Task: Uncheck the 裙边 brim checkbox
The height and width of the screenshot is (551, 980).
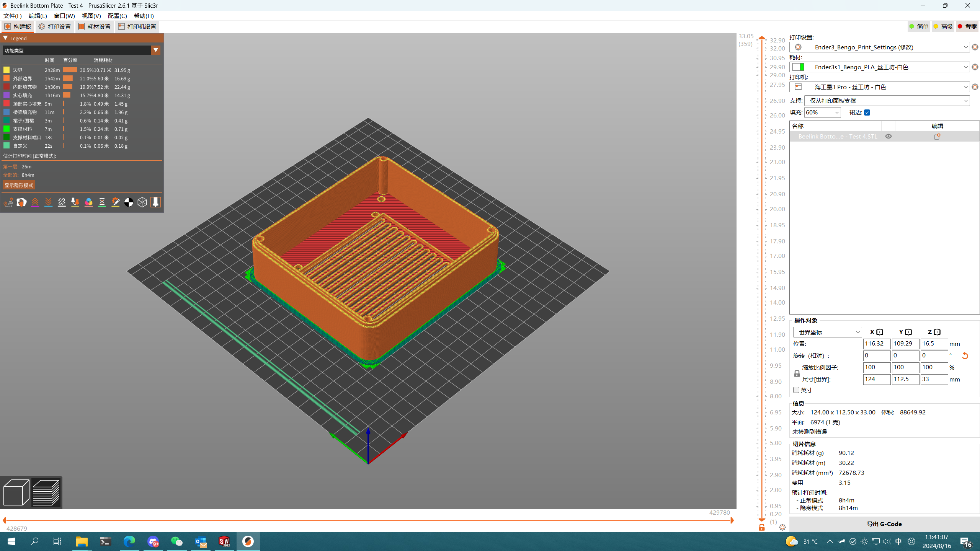Action: point(867,112)
